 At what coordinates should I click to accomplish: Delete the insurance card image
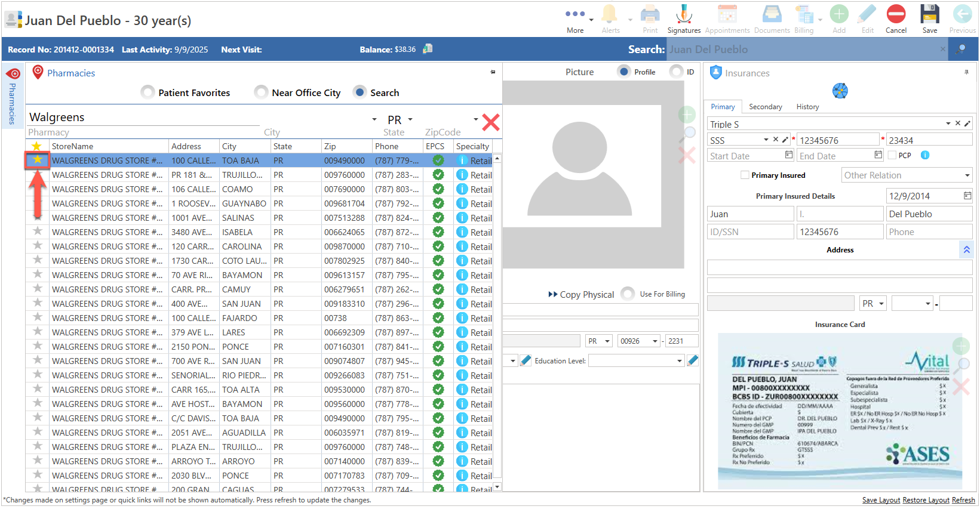pyautogui.click(x=961, y=387)
